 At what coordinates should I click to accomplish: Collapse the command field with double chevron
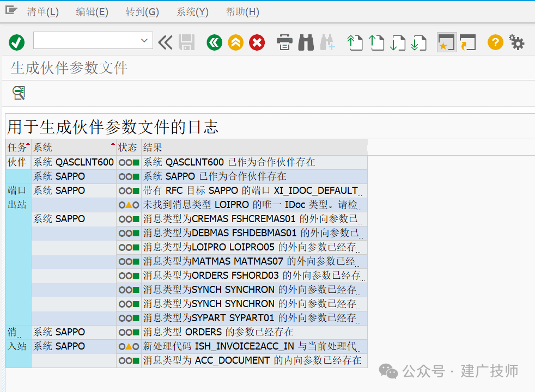click(166, 42)
